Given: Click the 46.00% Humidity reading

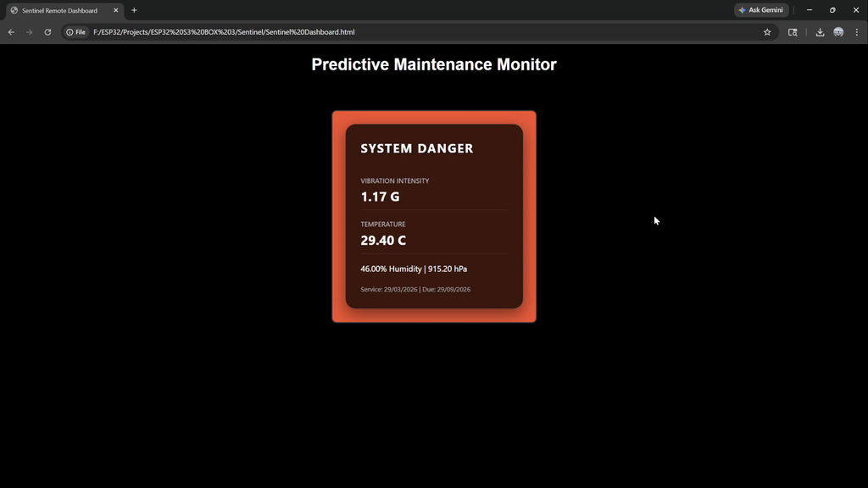Looking at the screenshot, I should (391, 269).
